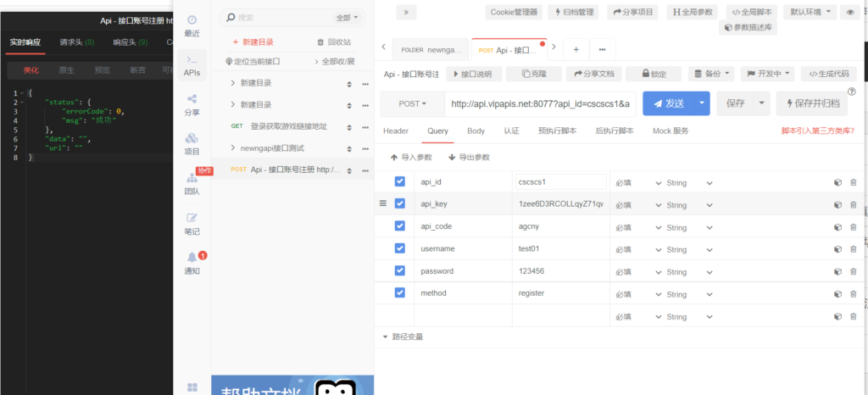868x395 pixels.
Task: Click the 克隆 clone button
Action: [x=534, y=74]
